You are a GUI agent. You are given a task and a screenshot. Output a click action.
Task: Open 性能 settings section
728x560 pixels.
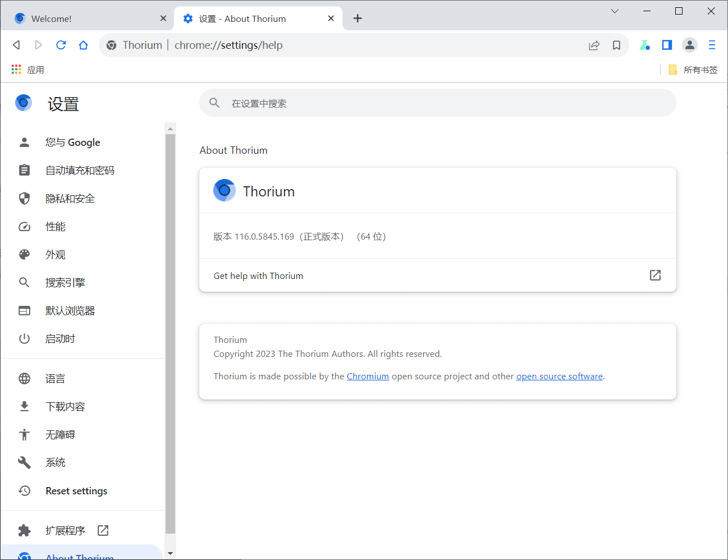pyautogui.click(x=82, y=227)
